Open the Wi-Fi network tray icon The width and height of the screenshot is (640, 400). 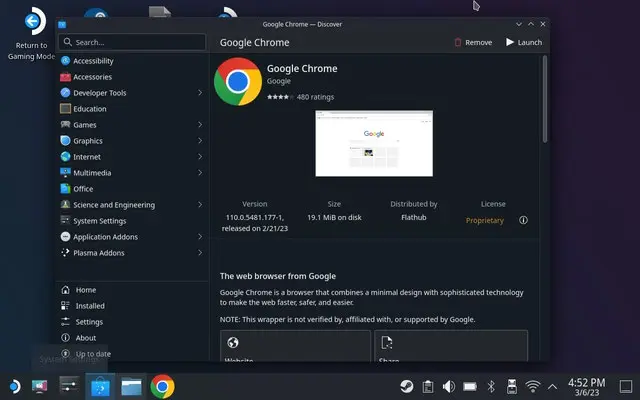[533, 386]
